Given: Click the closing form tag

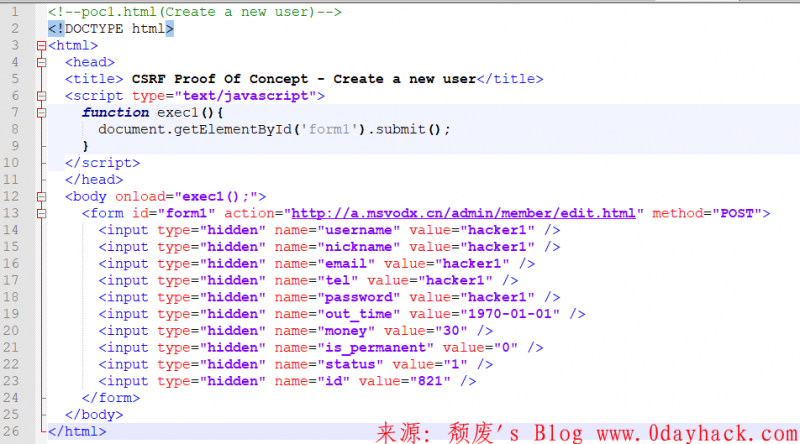Looking at the screenshot, I should (x=111, y=398).
